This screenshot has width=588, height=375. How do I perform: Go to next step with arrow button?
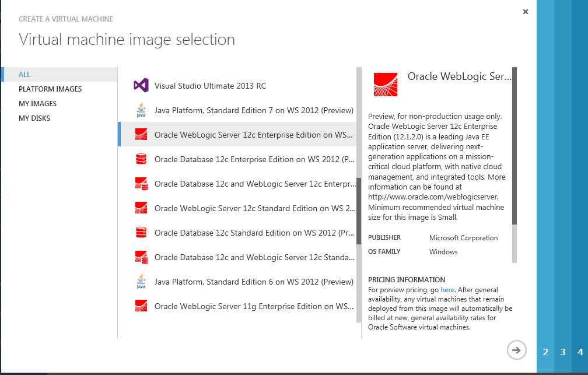click(516, 349)
